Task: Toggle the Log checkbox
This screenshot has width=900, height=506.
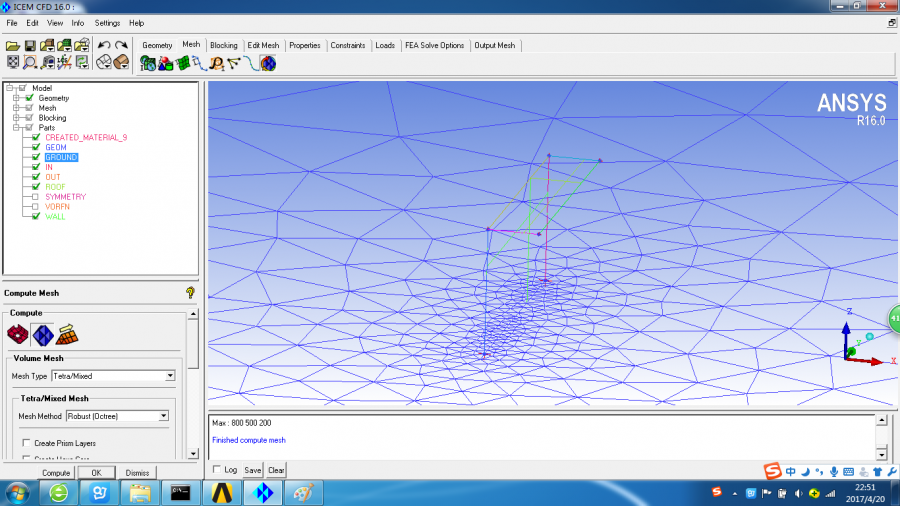Action: [218, 469]
